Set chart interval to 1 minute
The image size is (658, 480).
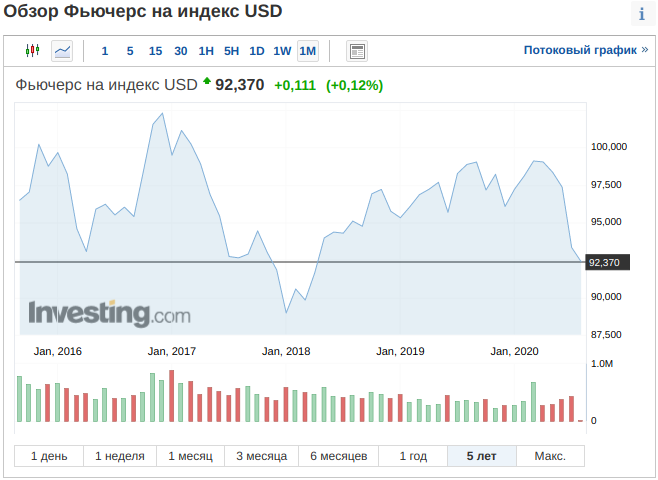click(x=105, y=51)
